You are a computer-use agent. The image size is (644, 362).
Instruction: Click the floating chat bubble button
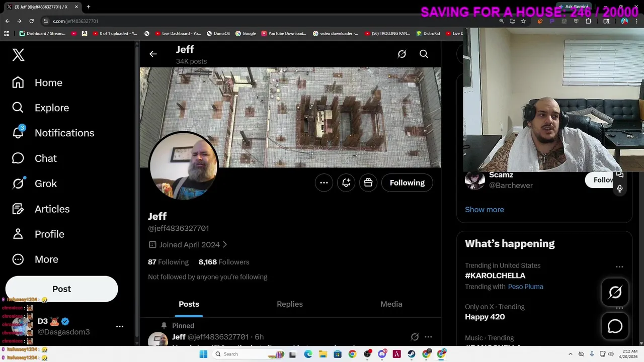pyautogui.click(x=615, y=326)
